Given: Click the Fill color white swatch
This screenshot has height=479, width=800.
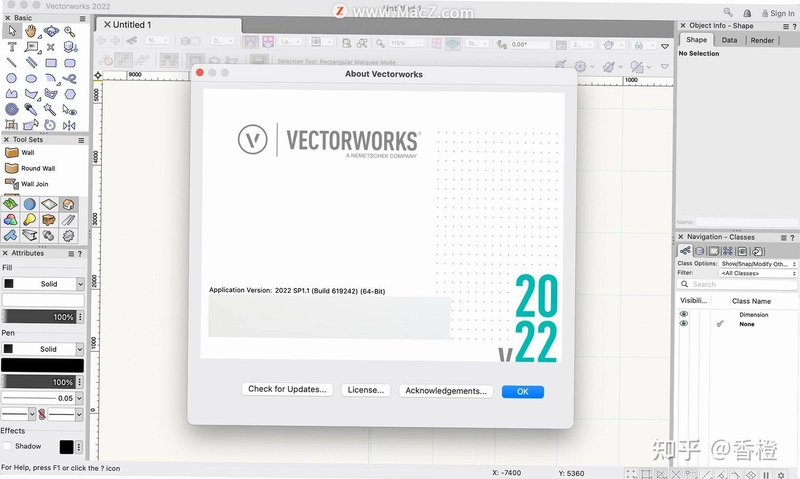Looking at the screenshot, I should [x=43, y=300].
